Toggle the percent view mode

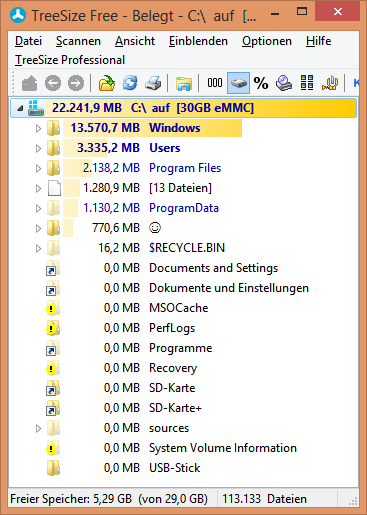(261, 83)
